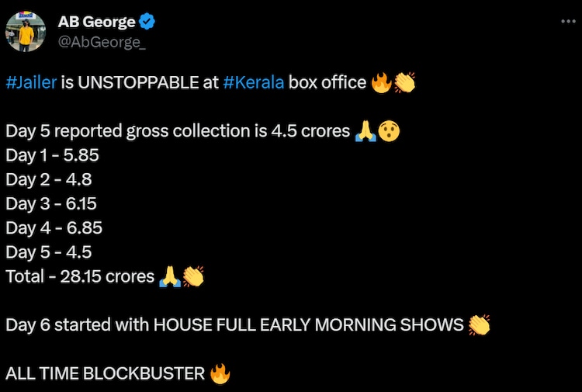Click the fire emoji after "ALL TIME BLOCKBUSTER"

220,373
